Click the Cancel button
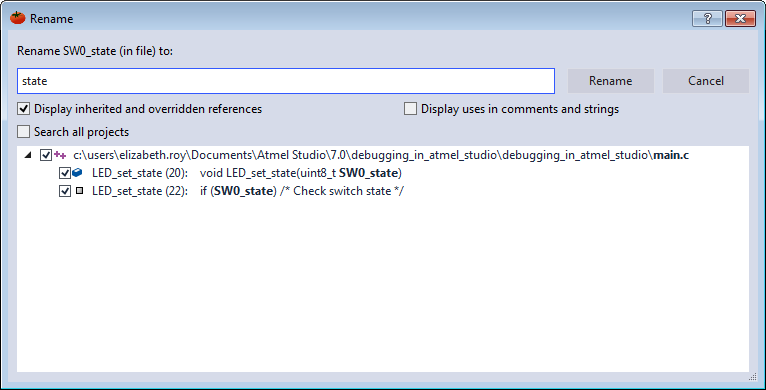Viewport: 766px width, 390px height. 705,81
